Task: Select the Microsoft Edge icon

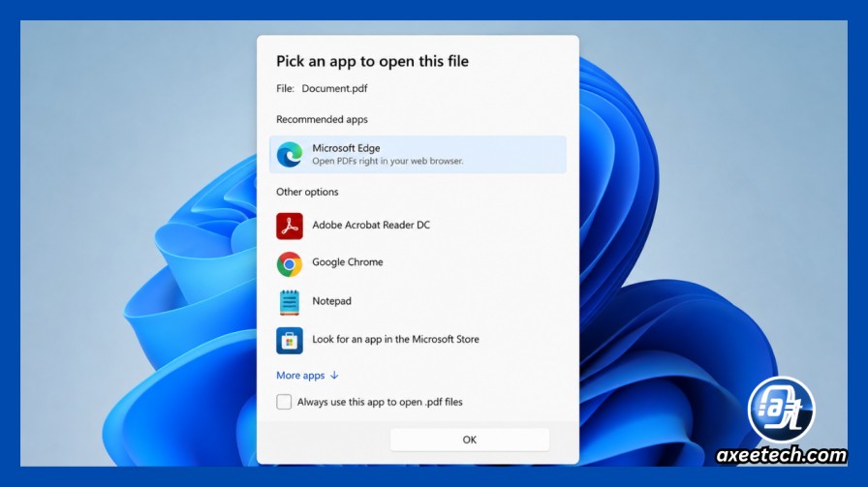Action: pos(290,154)
